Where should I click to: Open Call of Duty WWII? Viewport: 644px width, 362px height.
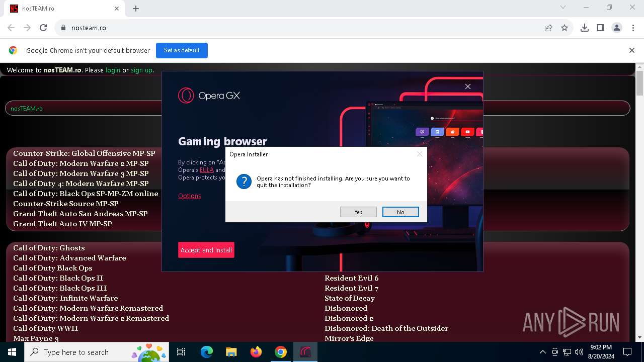[46, 328]
